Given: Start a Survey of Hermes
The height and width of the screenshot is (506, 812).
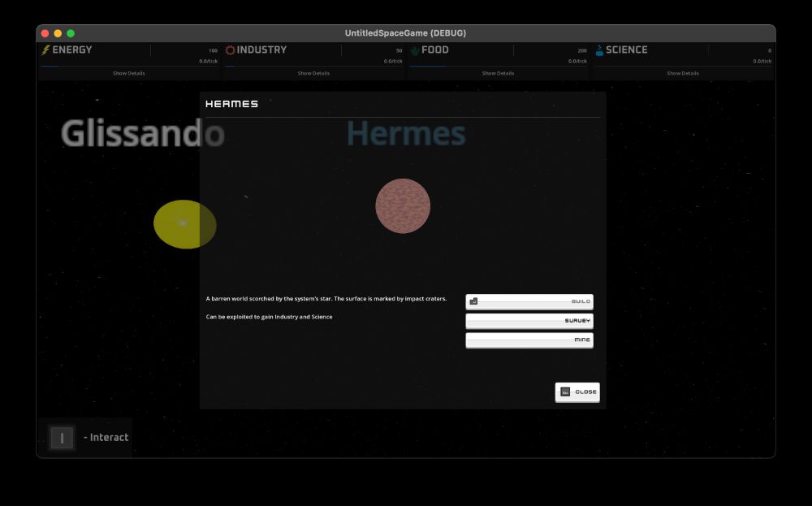Looking at the screenshot, I should coord(529,320).
